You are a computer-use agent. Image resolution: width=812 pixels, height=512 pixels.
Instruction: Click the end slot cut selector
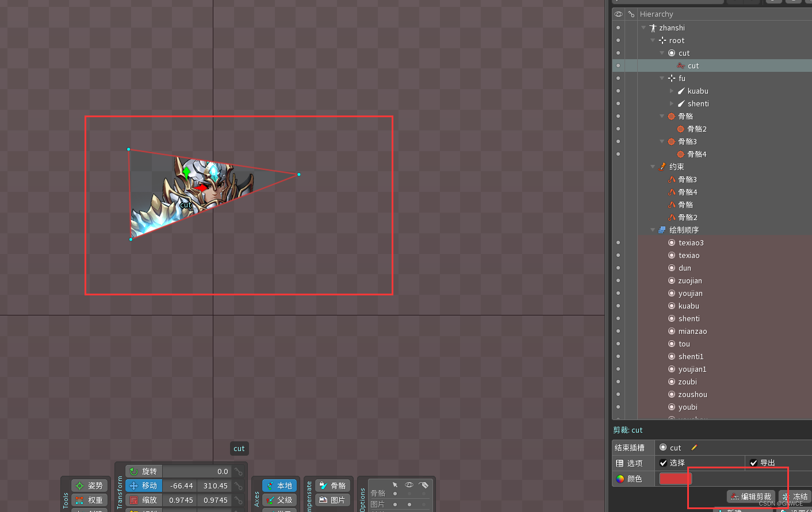click(x=670, y=448)
